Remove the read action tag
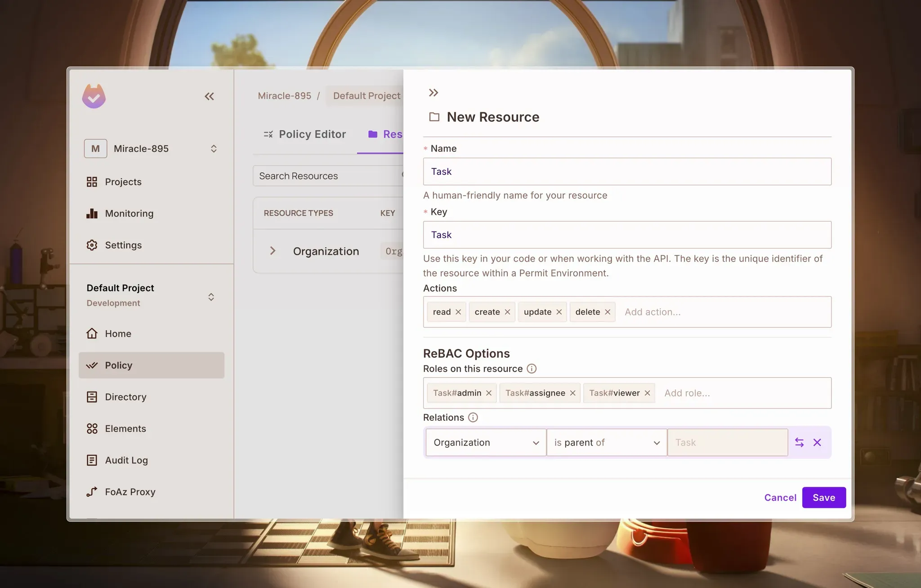 pos(458,312)
